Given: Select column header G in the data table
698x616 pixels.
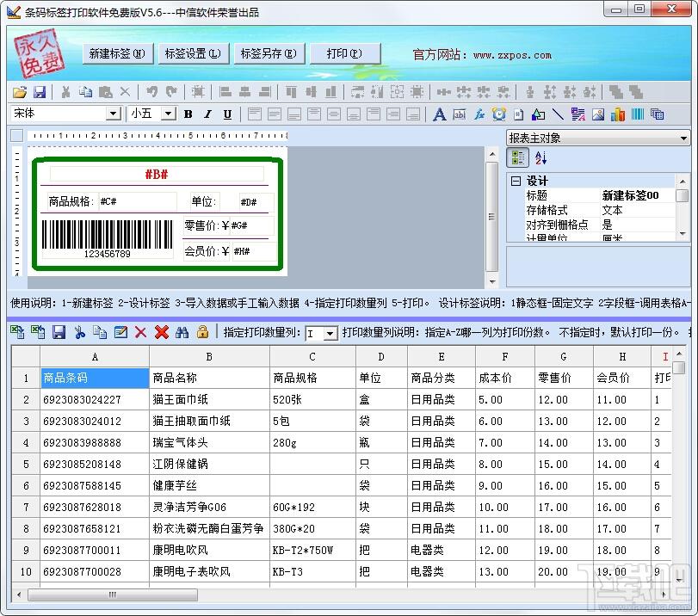Looking at the screenshot, I should click(x=564, y=356).
